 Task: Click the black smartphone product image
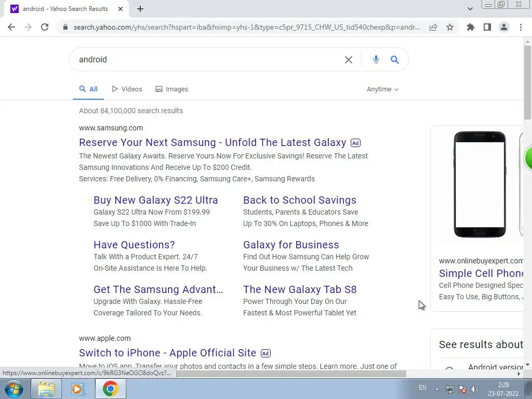point(480,184)
